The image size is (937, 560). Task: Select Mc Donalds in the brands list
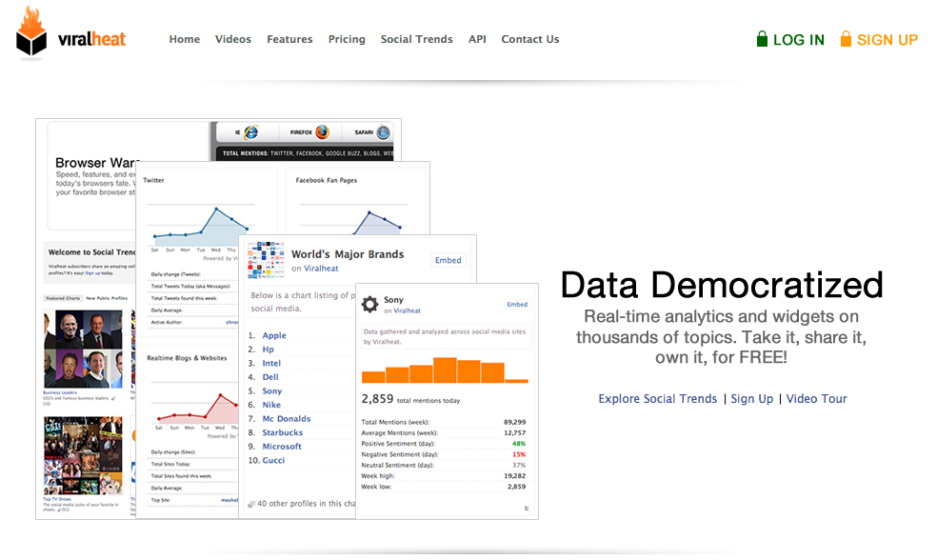[287, 418]
